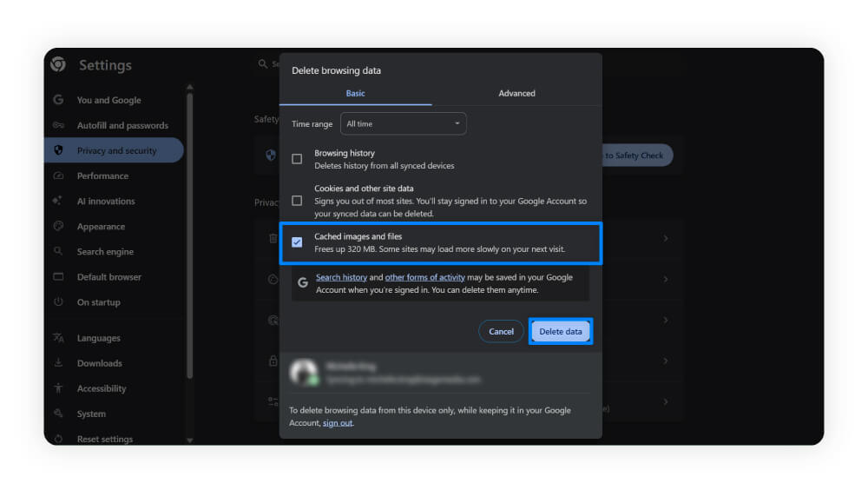Open the Search history link

point(341,277)
